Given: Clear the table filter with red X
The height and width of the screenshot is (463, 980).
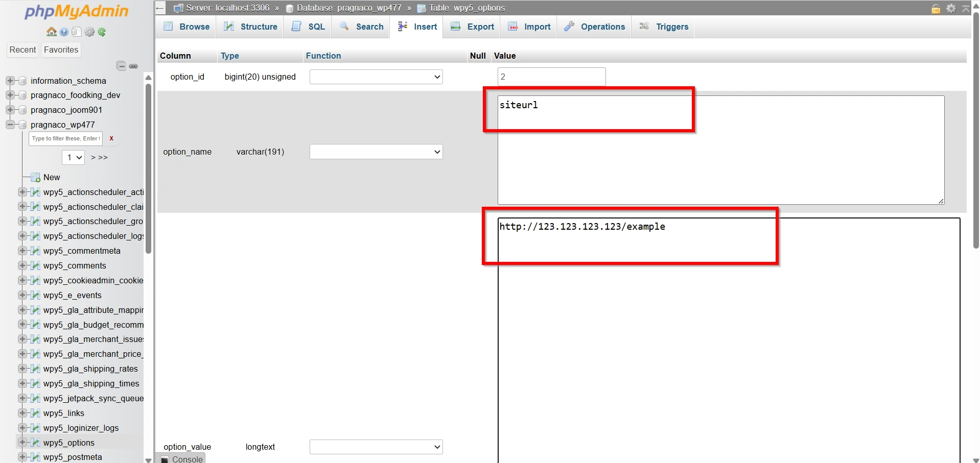Looking at the screenshot, I should point(111,138).
